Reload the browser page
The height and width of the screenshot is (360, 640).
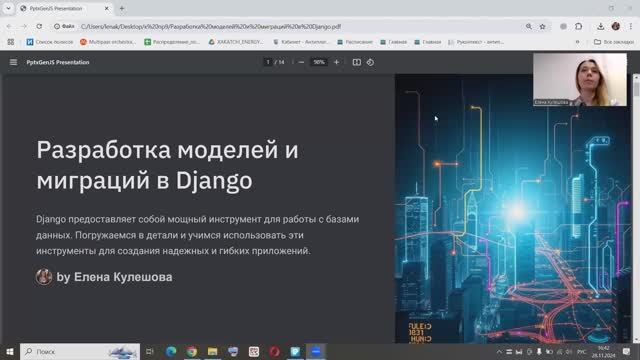tap(39, 26)
